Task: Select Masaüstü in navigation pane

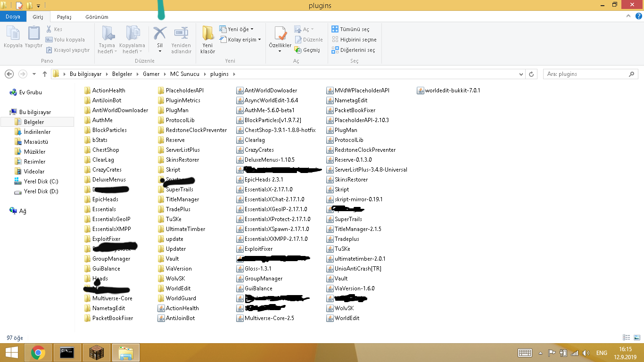Action: coord(36,142)
